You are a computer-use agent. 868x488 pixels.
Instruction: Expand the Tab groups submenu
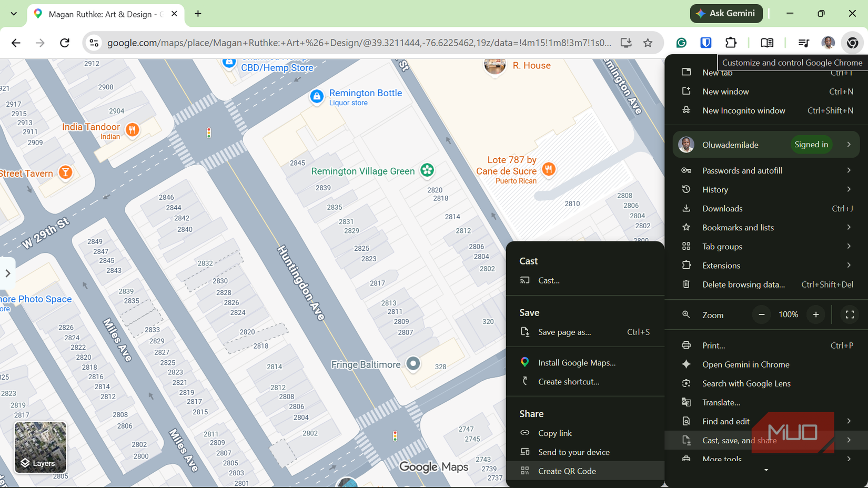pos(766,246)
